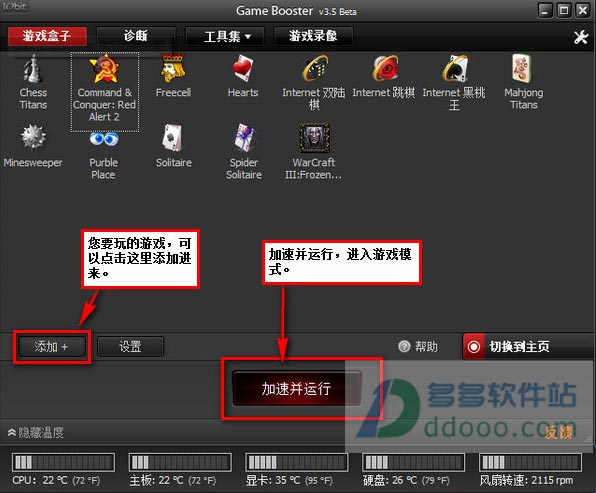Image resolution: width=596 pixels, height=493 pixels.
Task: Select the Mahjong Titans game icon
Action: pyautogui.click(x=522, y=69)
